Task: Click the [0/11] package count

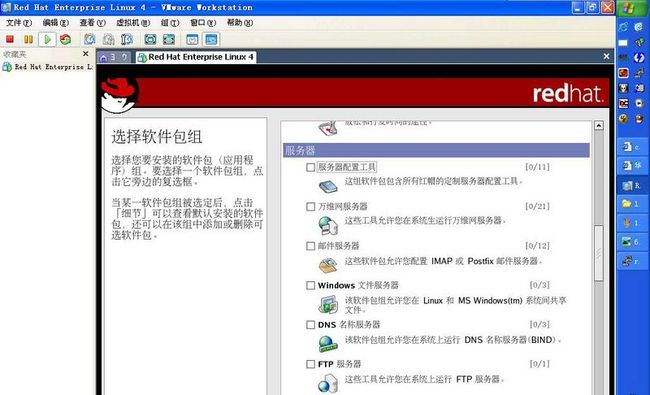Action: [x=537, y=167]
